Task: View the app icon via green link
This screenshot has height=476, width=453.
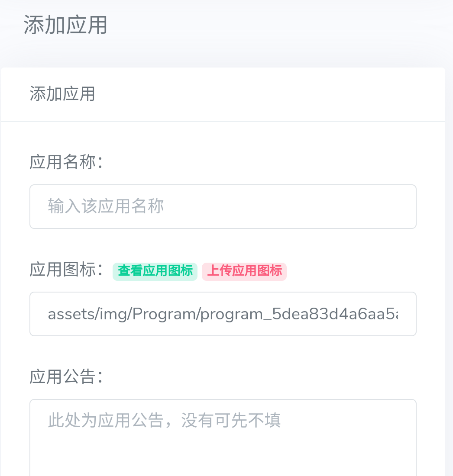Action: click(x=155, y=271)
